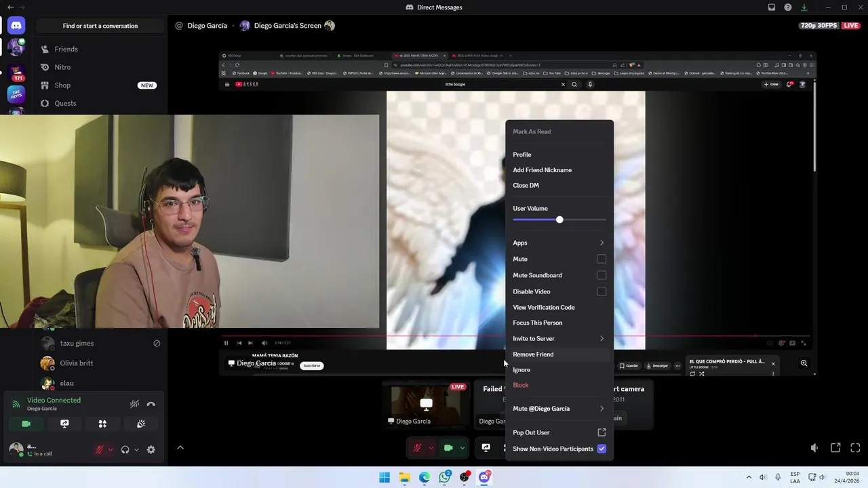868x488 pixels.
Task: Click YouTube video progress bar in stream
Action: [x=515, y=335]
